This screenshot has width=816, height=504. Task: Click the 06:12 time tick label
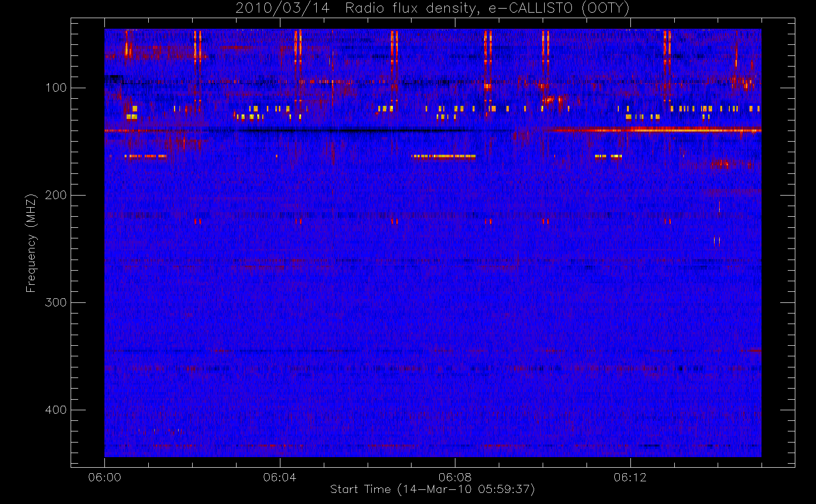click(630, 477)
